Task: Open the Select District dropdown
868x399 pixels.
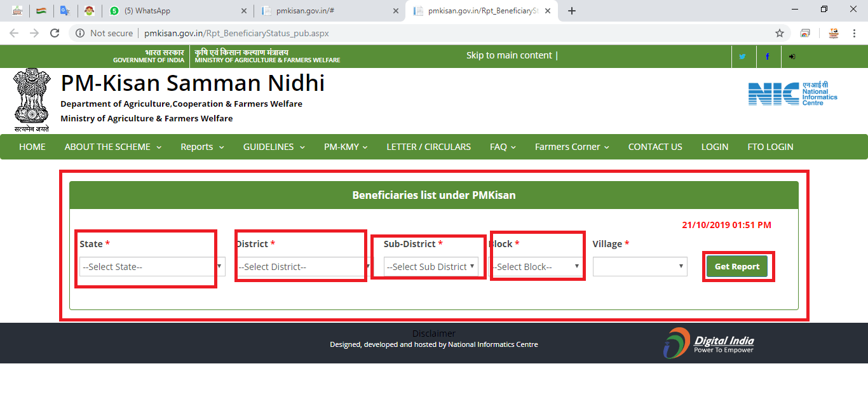Action: pyautogui.click(x=305, y=267)
